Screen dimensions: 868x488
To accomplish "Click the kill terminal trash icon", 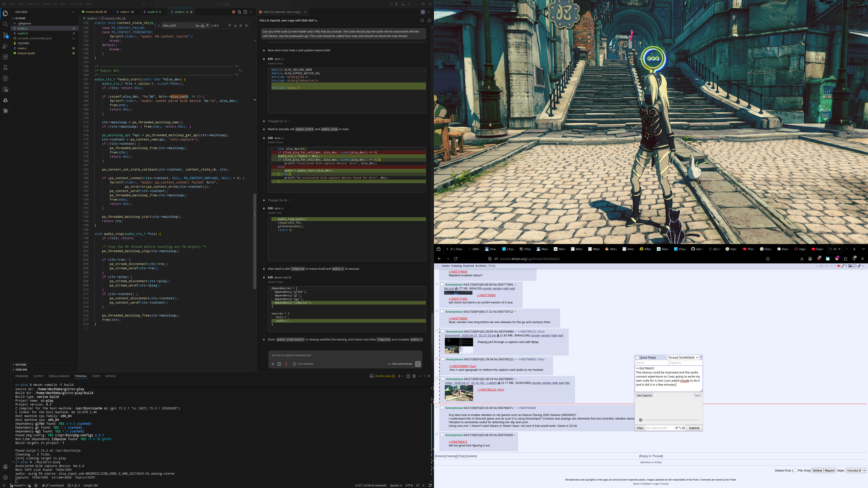I will (414, 376).
